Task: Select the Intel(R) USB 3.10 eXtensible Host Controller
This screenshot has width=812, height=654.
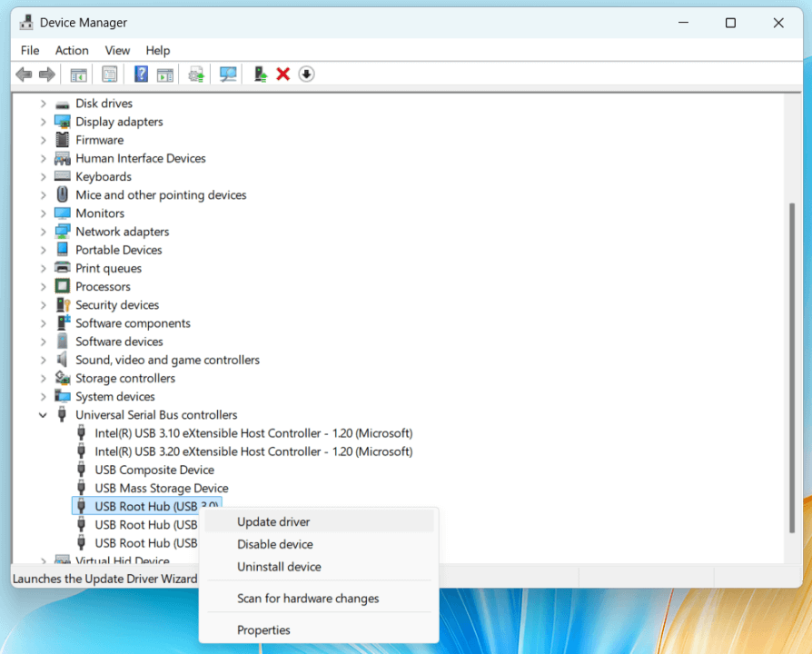Action: tap(254, 433)
